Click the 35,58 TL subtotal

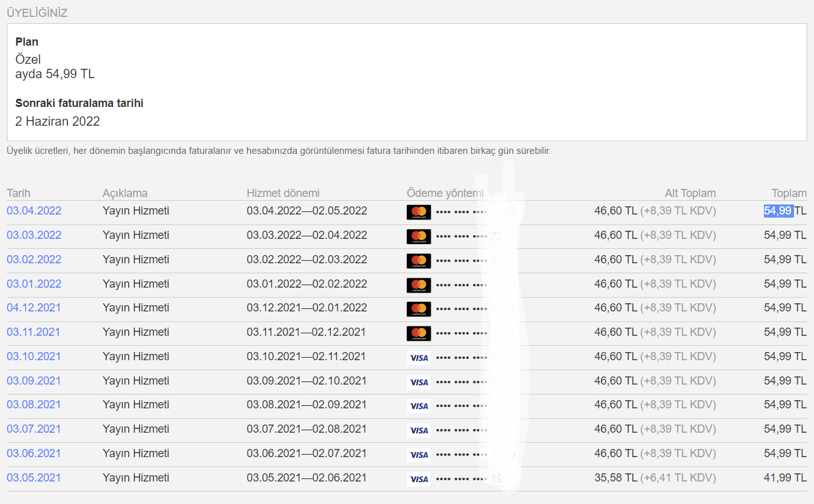coord(616,478)
